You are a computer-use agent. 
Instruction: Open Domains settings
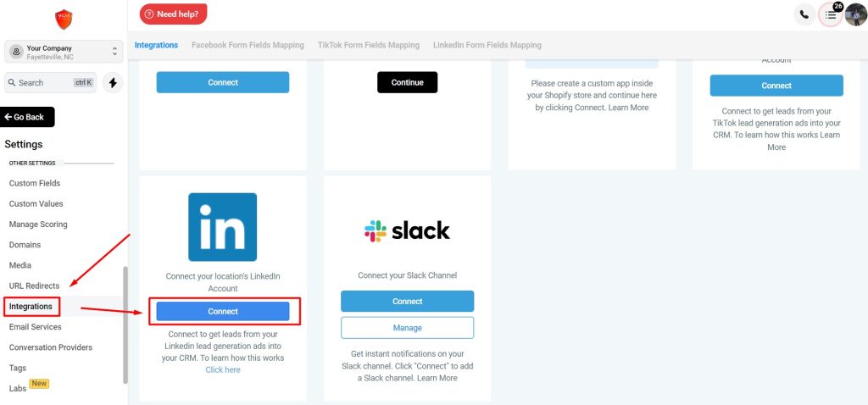coord(25,245)
